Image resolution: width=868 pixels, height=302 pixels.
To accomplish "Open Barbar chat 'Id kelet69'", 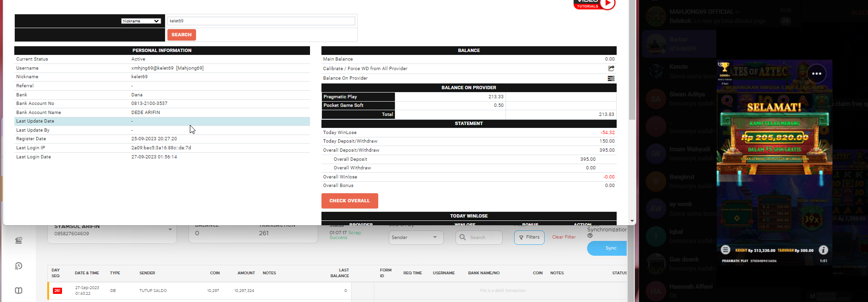I will pyautogui.click(x=679, y=44).
